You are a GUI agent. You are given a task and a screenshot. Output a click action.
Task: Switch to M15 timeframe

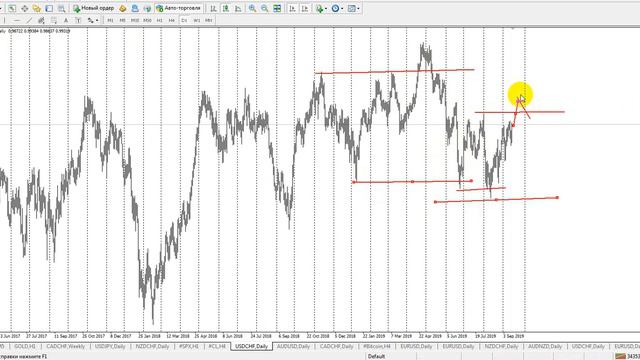point(135,20)
